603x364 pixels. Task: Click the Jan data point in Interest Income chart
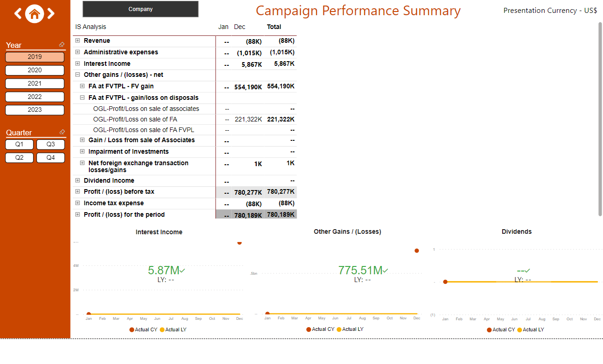tap(88, 314)
